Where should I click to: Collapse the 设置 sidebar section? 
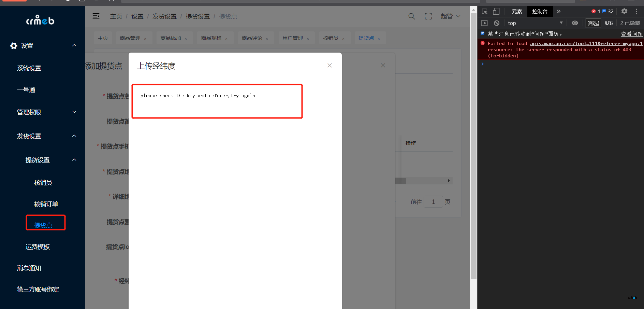pos(74,45)
